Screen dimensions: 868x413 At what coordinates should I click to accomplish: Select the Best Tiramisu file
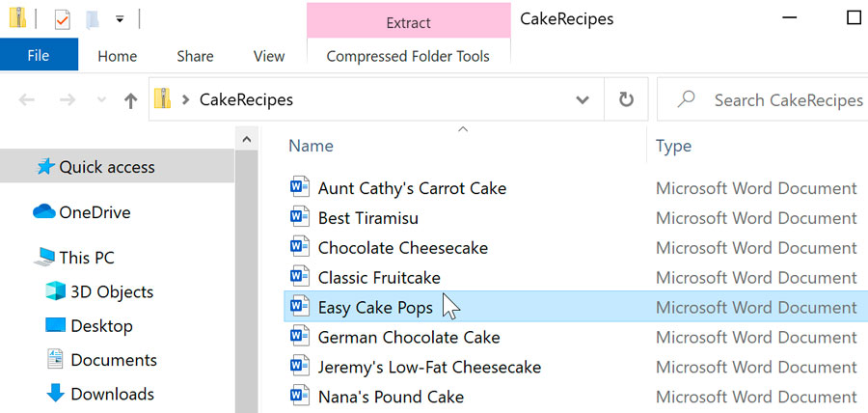(x=368, y=218)
